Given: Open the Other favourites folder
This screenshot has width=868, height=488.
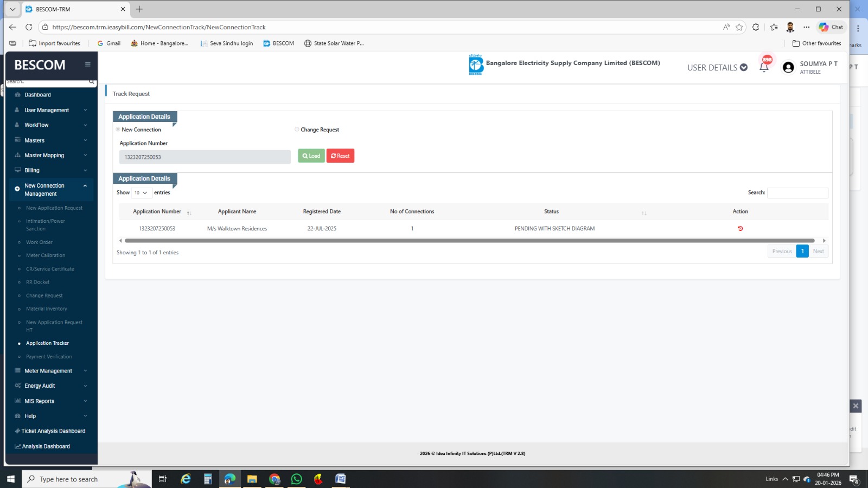Looking at the screenshot, I should coord(816,43).
